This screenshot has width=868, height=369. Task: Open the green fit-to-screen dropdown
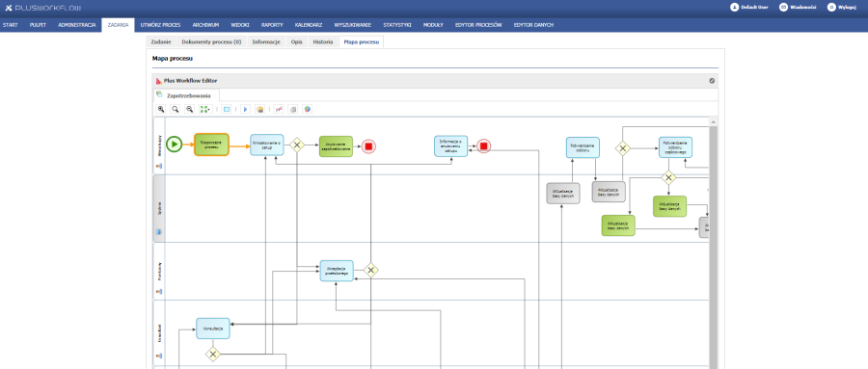(x=205, y=109)
